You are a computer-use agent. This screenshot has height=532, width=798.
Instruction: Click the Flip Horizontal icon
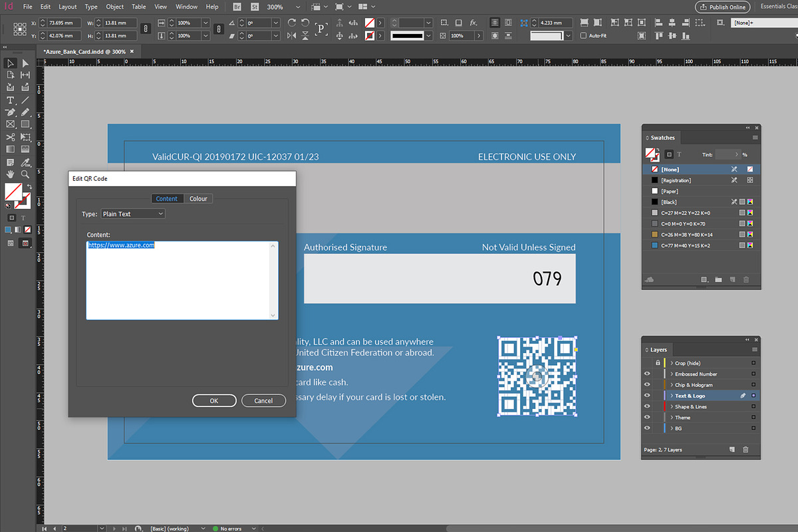(x=293, y=35)
